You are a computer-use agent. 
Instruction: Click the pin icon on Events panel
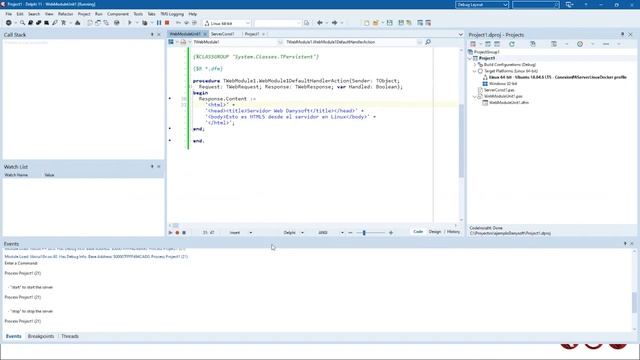[x=625, y=244]
